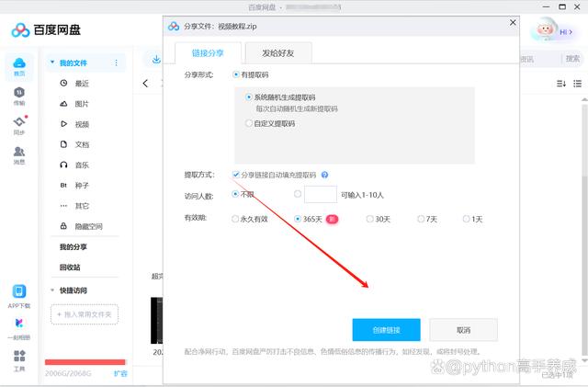The width and height of the screenshot is (588, 387).
Task: Click the Baidu Netdisk logo icon
Action: click(20, 30)
